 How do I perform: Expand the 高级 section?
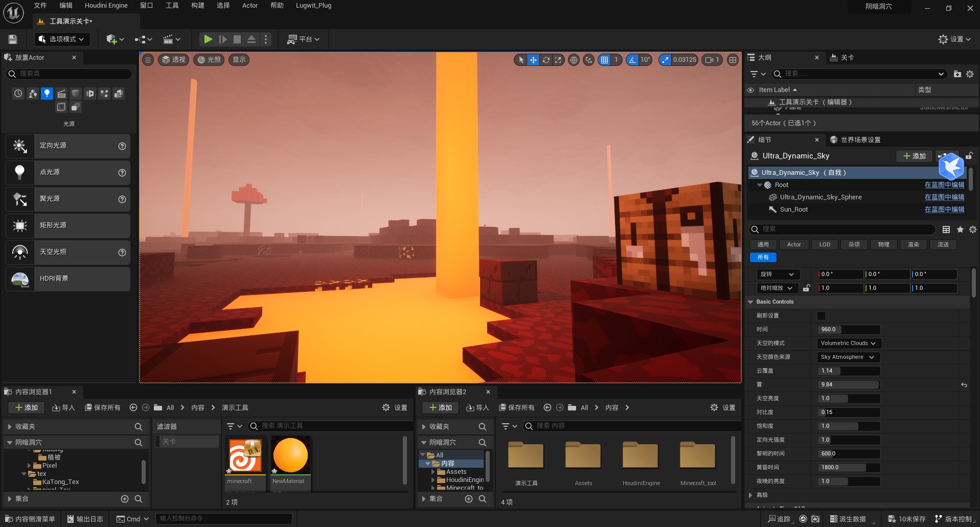(x=750, y=495)
